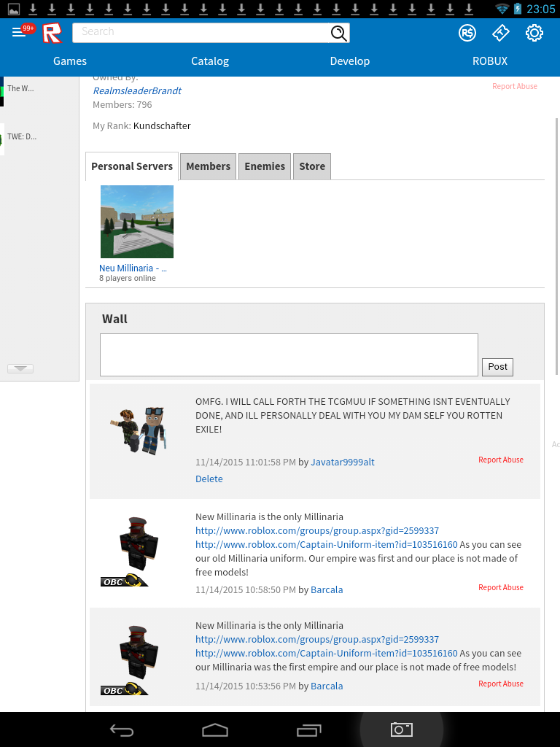Open the tickets icon
560x747 pixels.
[x=500, y=33]
